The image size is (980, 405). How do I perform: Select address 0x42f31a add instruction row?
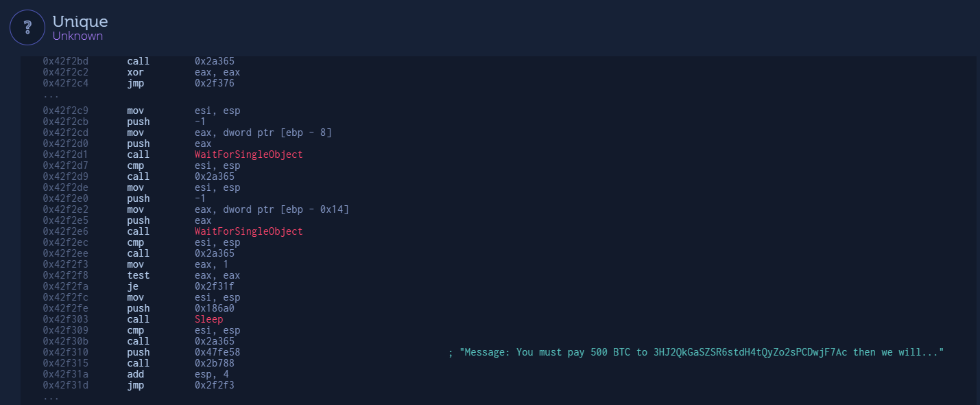[65, 374]
